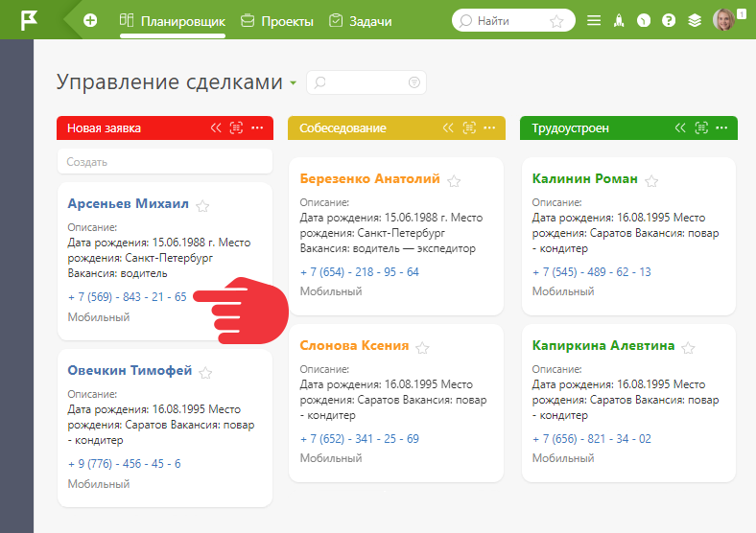Viewport: 756px width, 533px height.
Task: Click the plus add button in top bar
Action: 90,21
